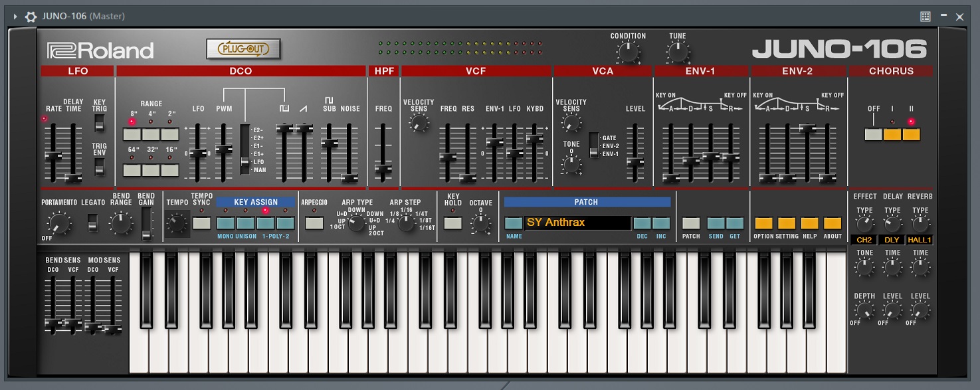The image size is (980, 390).
Task: Select UNISON key assign mode
Action: pyautogui.click(x=246, y=223)
